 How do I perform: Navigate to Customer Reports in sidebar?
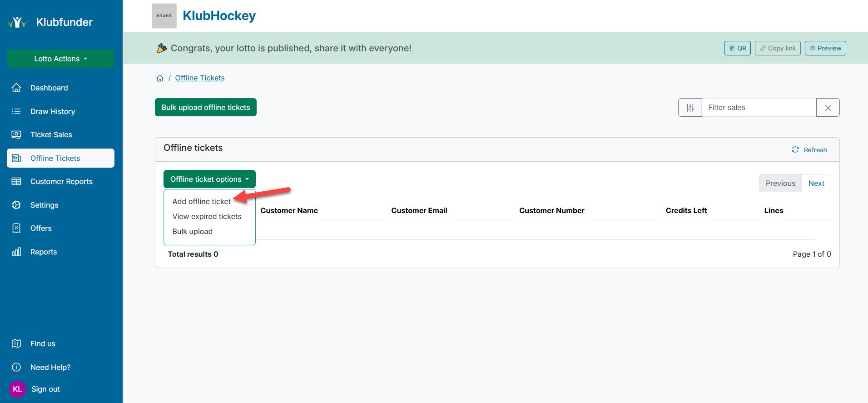61,181
